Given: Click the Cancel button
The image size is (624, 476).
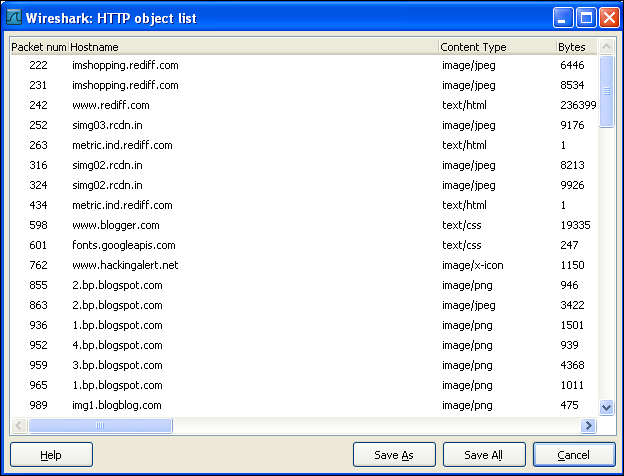Looking at the screenshot, I should coord(574,455).
